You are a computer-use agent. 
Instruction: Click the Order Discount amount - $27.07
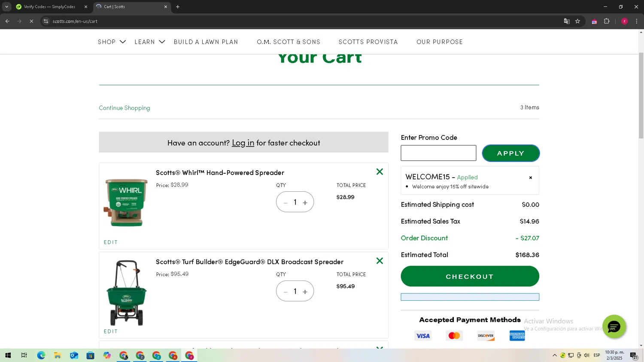(527, 238)
